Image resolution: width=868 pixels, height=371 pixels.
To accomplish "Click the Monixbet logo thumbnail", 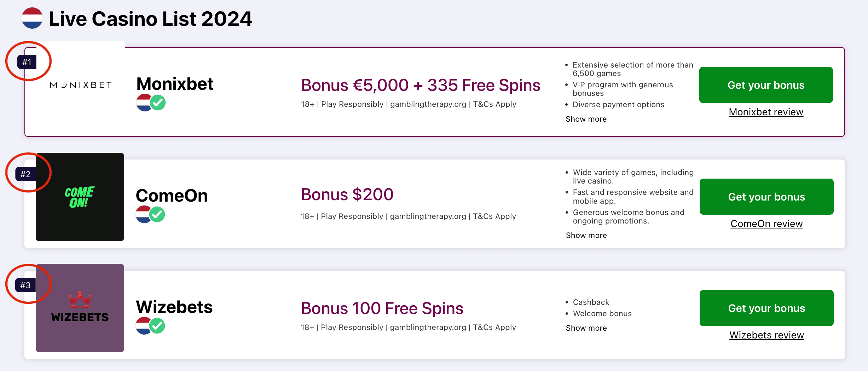I will tap(81, 85).
